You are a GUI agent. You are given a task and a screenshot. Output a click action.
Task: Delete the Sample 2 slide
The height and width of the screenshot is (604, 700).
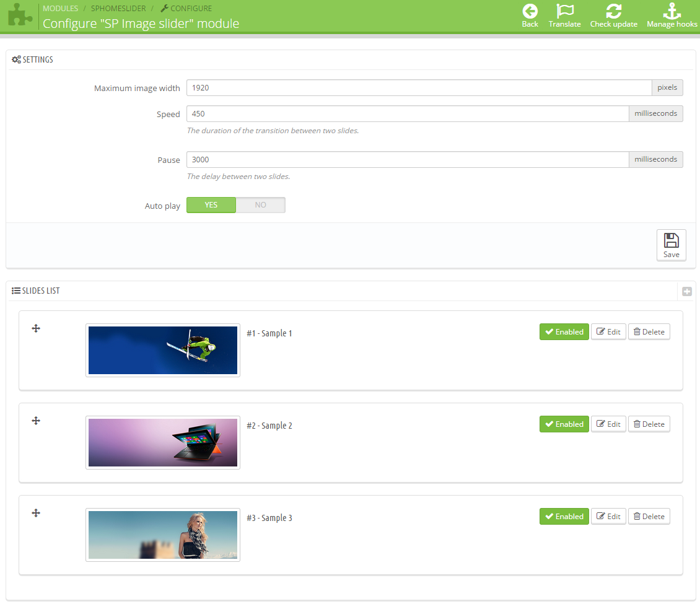(649, 424)
